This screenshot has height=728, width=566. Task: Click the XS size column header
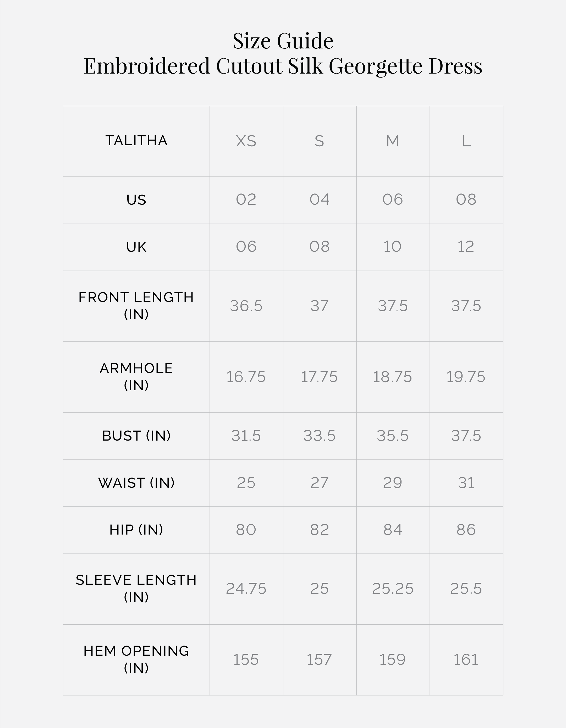(246, 141)
